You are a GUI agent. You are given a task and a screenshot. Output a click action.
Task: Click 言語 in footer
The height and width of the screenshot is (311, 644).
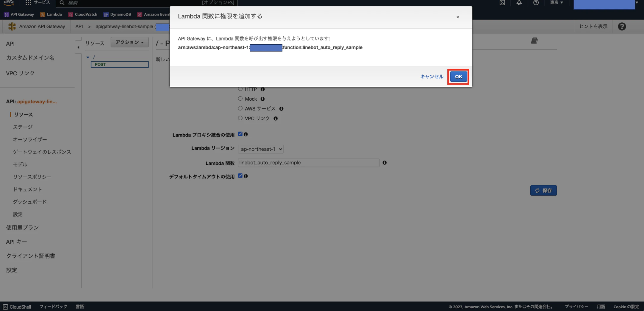(x=80, y=307)
